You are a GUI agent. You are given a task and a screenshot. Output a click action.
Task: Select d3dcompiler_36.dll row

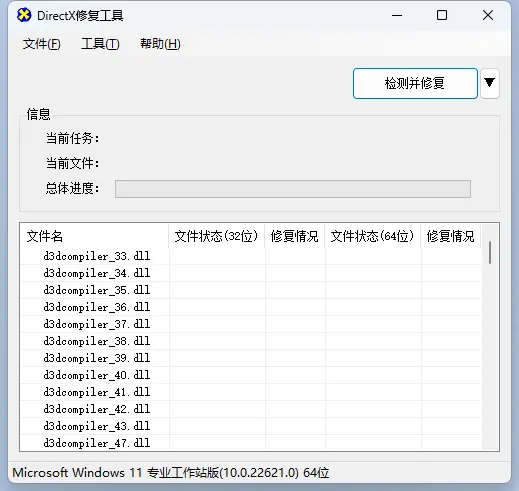(x=250, y=307)
